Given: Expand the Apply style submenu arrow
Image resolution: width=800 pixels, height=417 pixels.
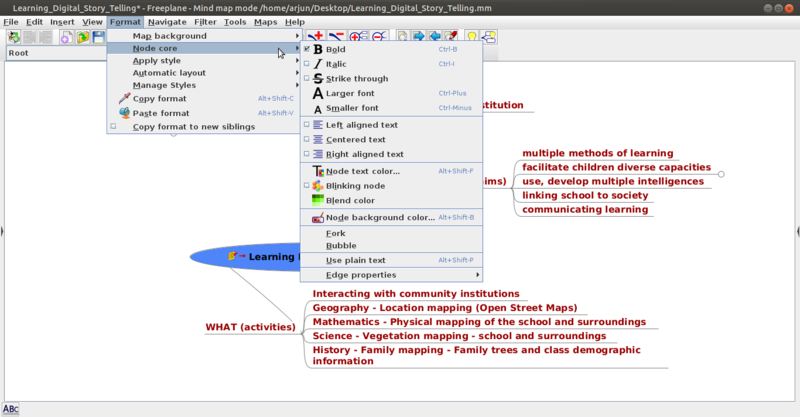Looking at the screenshot, I should click(297, 60).
